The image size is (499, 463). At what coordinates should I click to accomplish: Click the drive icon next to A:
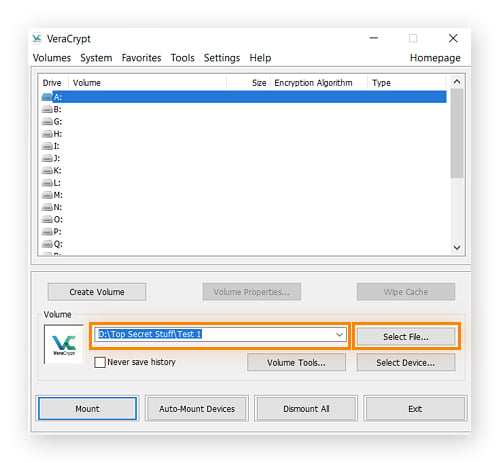pos(47,97)
